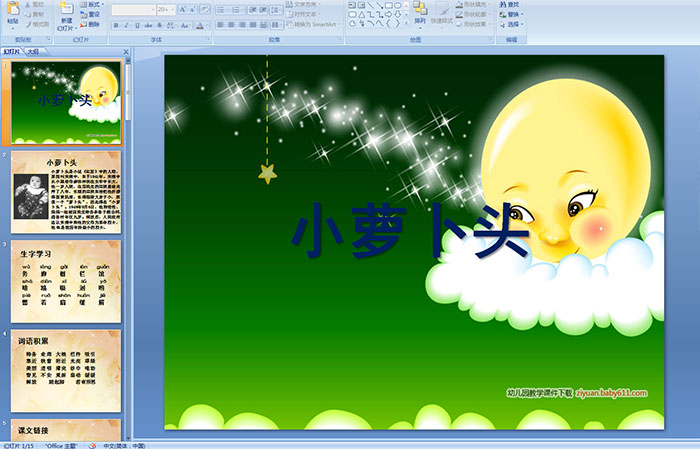The height and width of the screenshot is (449, 700).
Task: Select slide 2 thumbnail with portrait photo
Action: 66,192
